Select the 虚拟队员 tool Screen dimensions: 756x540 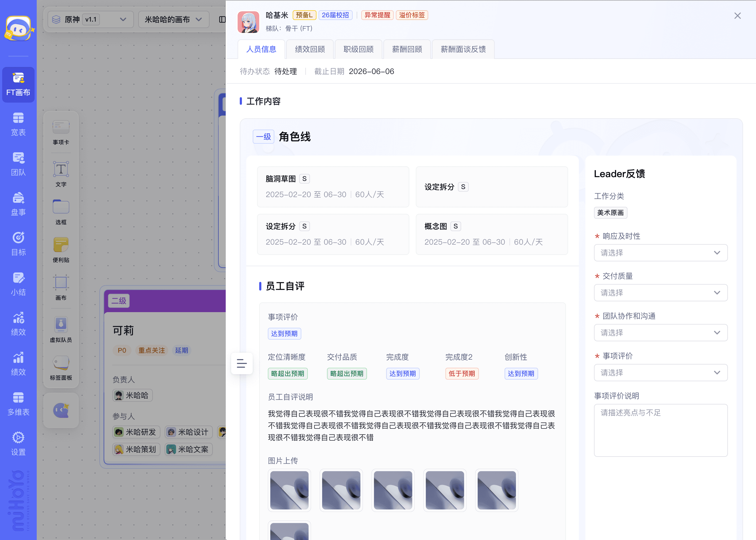pos(61,329)
